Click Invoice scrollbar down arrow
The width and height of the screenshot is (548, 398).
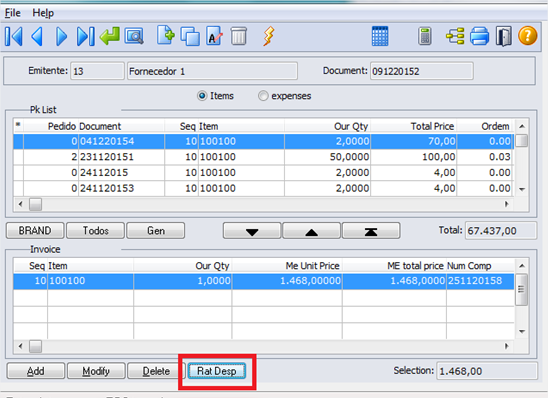[x=522, y=331]
